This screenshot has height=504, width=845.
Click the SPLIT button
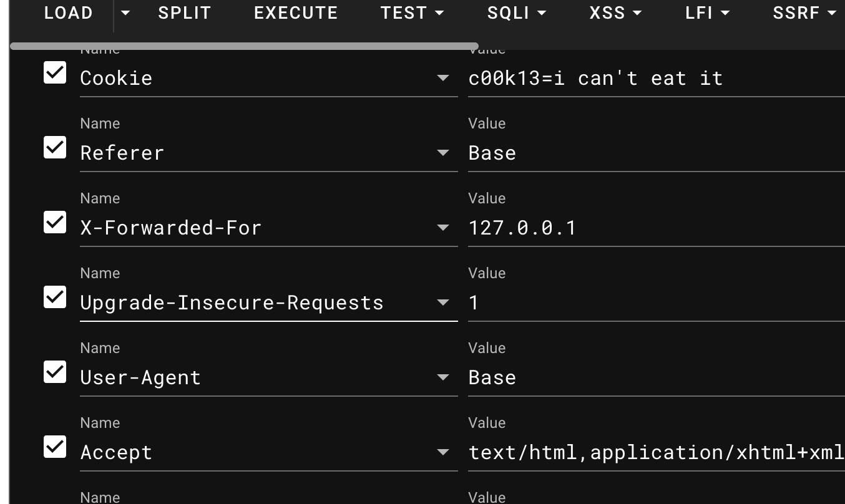tap(185, 13)
